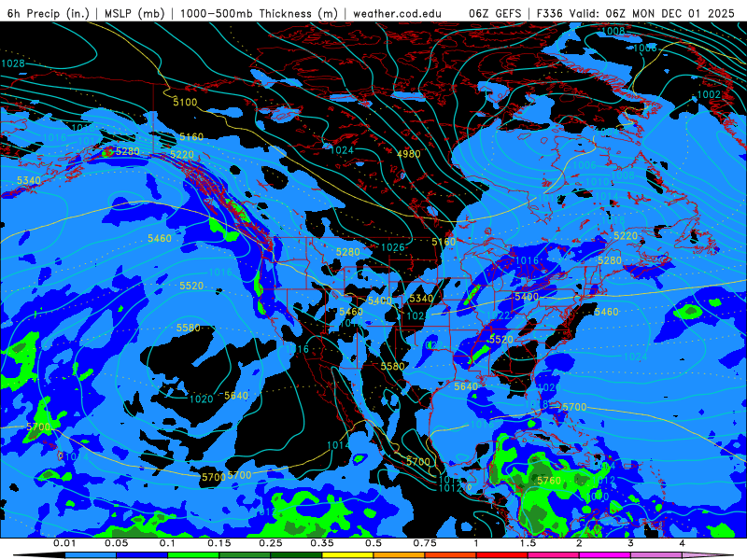Image resolution: width=747 pixels, height=560 pixels.
Task: Click the magenta 2 inch legend swatch
Action: click(x=605, y=555)
